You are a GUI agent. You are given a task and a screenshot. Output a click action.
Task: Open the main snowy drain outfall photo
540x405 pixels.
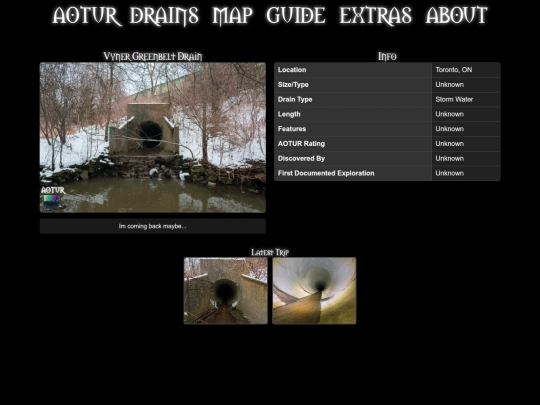point(153,137)
